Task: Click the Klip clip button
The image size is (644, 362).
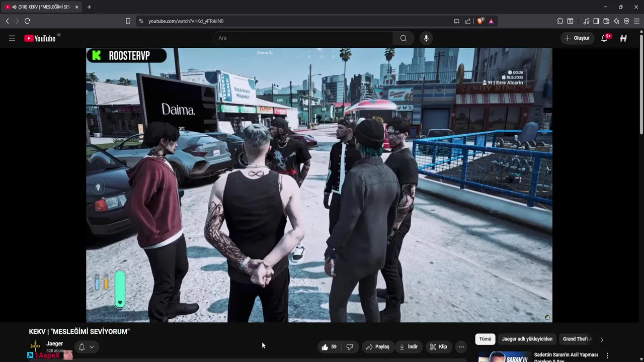Action: pos(438,347)
